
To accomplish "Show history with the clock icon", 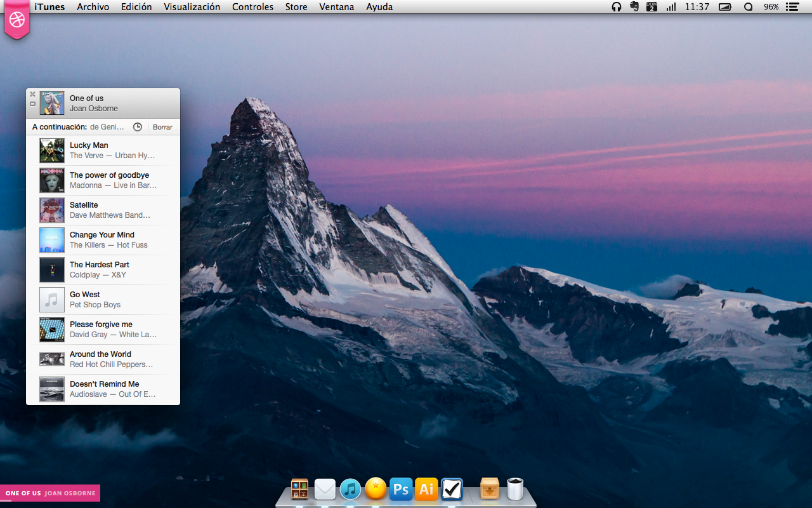I will click(x=138, y=127).
